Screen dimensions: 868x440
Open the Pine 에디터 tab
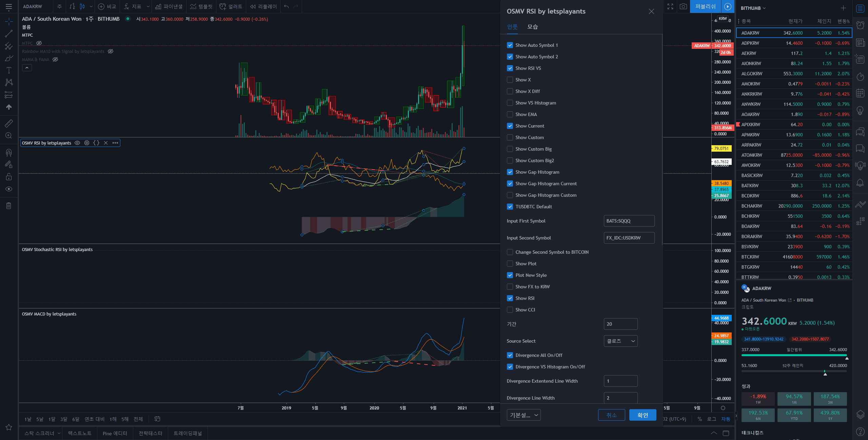click(115, 433)
